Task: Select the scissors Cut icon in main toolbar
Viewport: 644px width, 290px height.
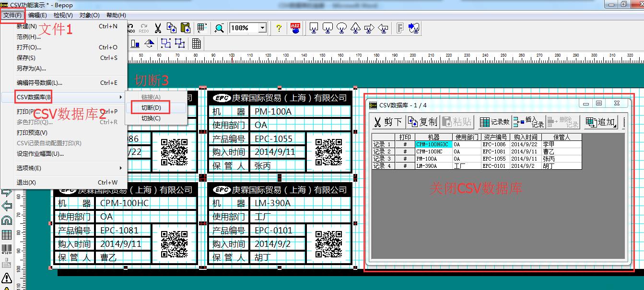Action: coord(158,28)
